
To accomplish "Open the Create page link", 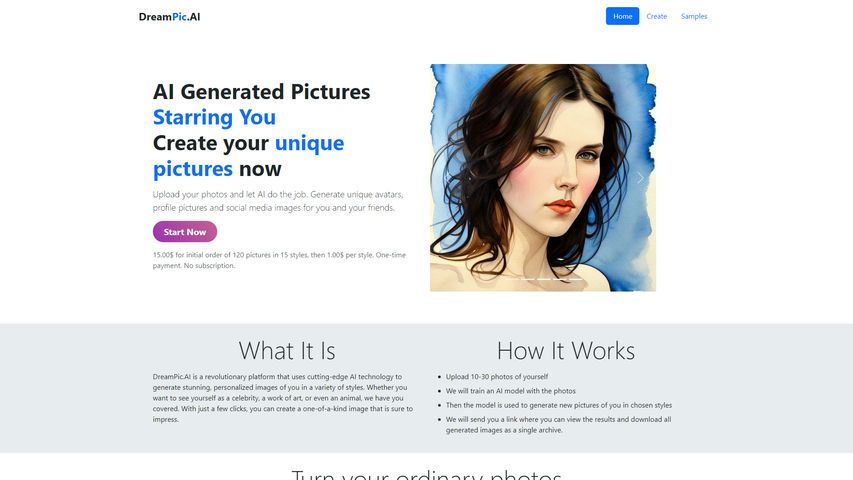I will pos(657,16).
